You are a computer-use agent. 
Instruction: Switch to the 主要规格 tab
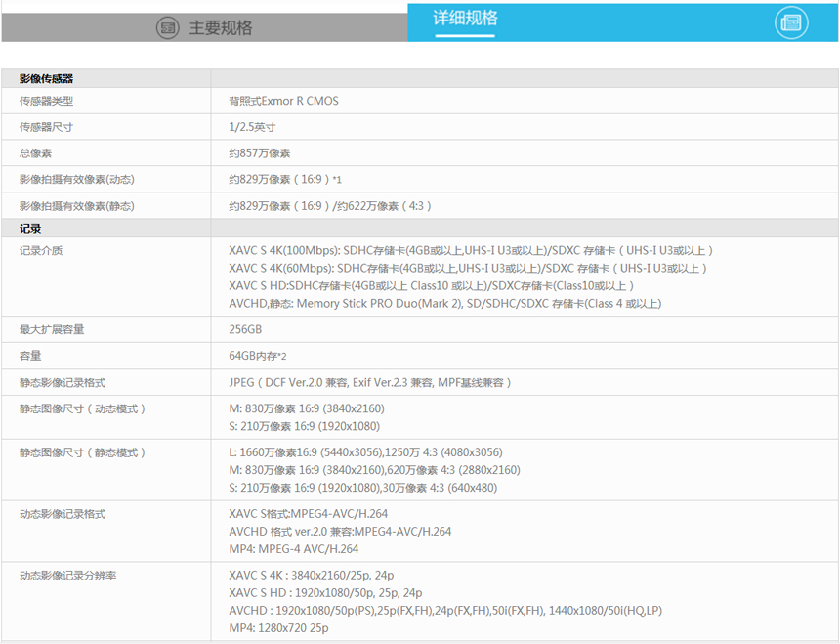point(204,27)
